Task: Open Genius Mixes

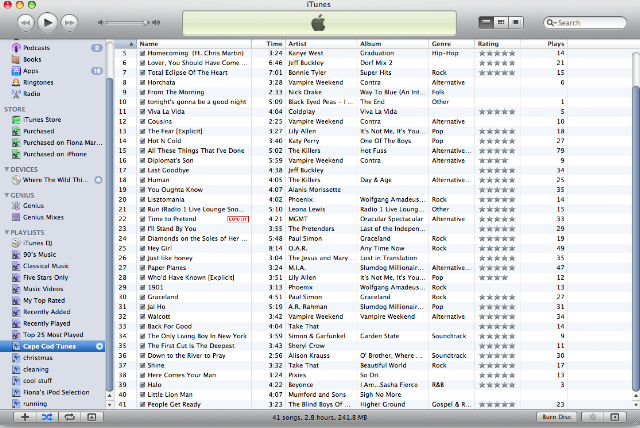Action: pos(43,217)
